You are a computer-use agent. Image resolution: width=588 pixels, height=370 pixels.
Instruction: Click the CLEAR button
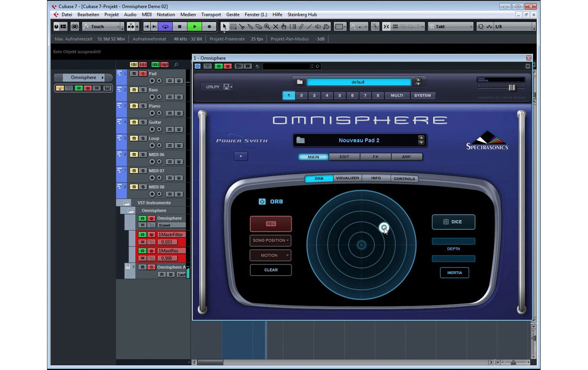click(271, 270)
